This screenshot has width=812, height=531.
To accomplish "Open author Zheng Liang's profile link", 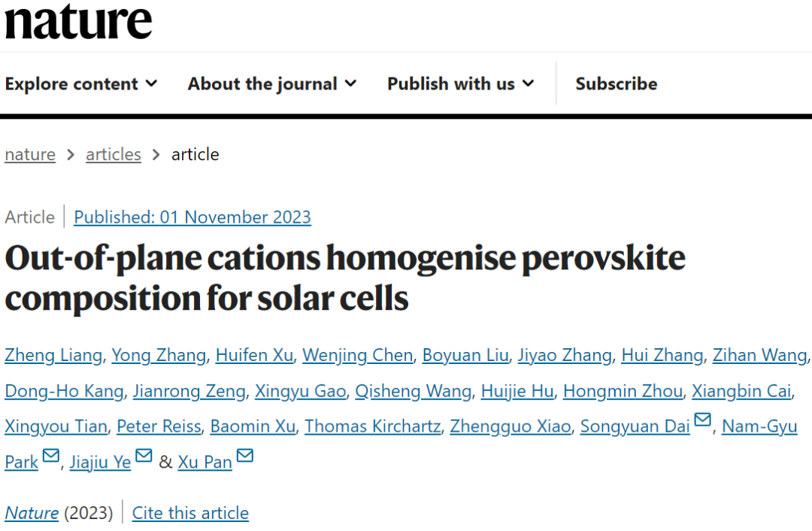I will (53, 356).
